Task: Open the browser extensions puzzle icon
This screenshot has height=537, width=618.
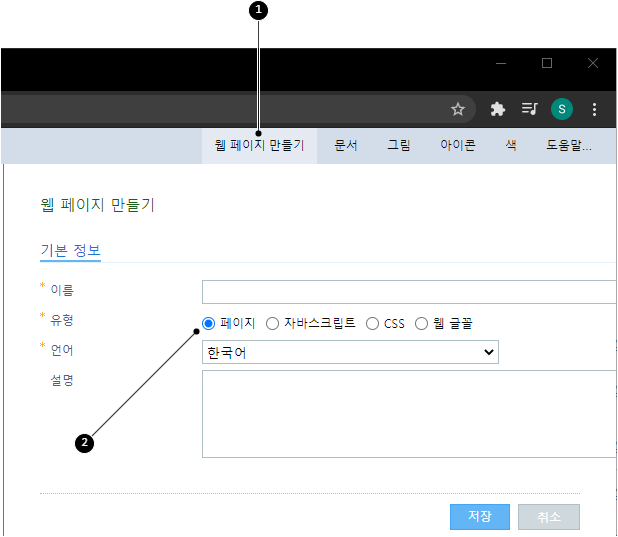Action: click(x=498, y=109)
